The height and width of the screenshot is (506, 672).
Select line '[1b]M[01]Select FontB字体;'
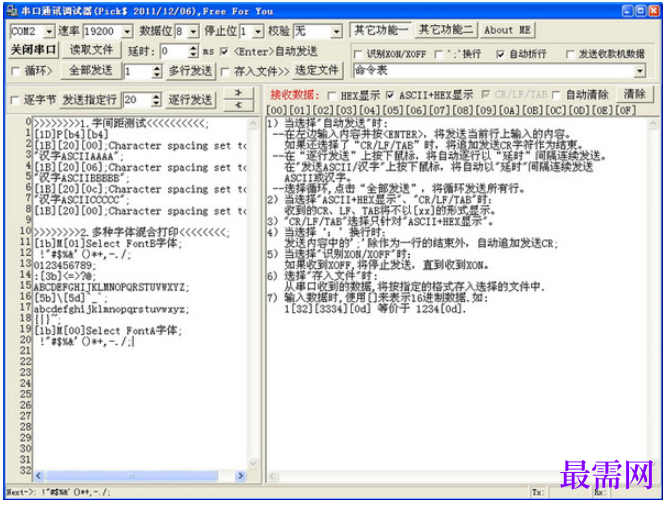click(x=108, y=244)
